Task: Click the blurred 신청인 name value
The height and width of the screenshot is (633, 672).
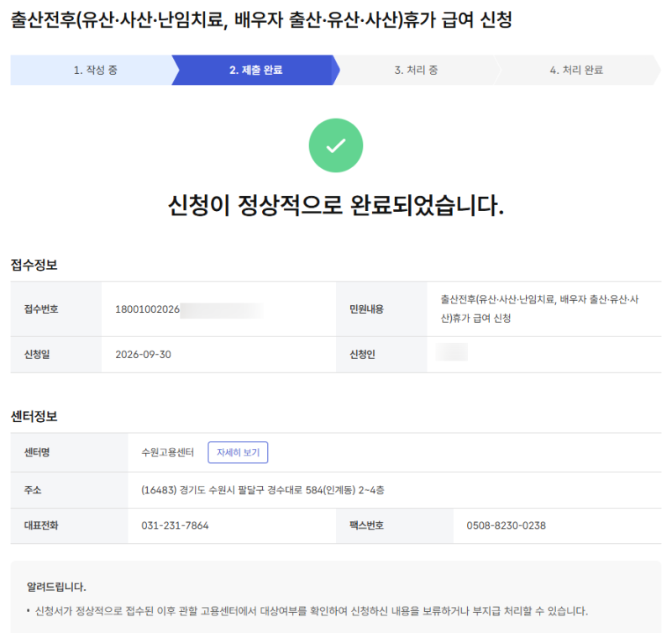Action: [x=452, y=352]
